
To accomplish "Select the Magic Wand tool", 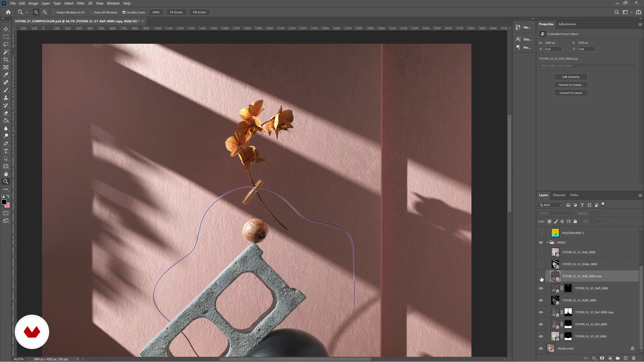I will click(6, 52).
